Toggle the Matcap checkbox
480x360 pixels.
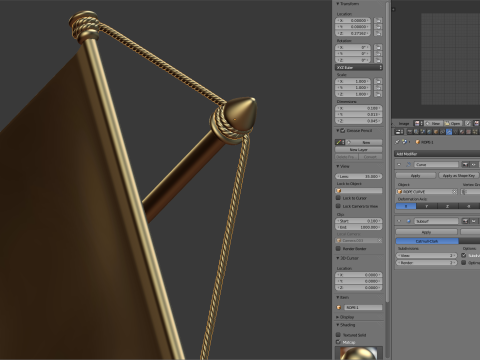pos(338,342)
